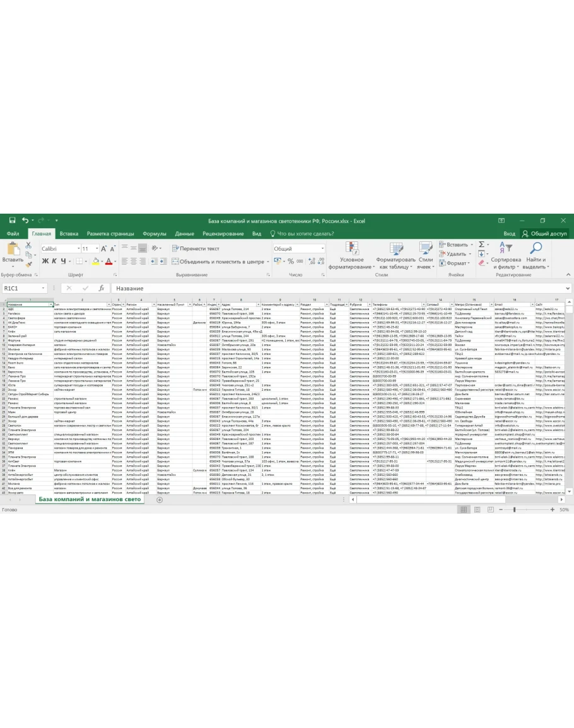Screen dimensions: 574x728
Task: Click the R1C1 name box
Action: point(25,288)
